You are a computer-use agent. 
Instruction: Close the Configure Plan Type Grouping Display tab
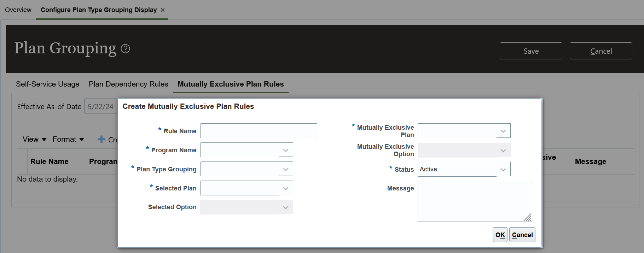[163, 10]
